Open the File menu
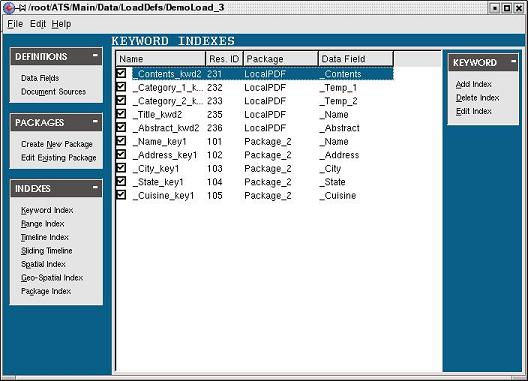 (15, 24)
